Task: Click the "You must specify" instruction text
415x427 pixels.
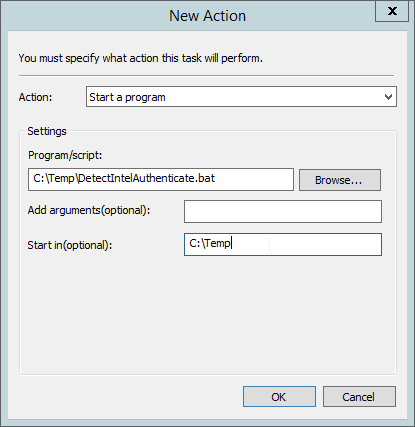Action: pyautogui.click(x=140, y=58)
